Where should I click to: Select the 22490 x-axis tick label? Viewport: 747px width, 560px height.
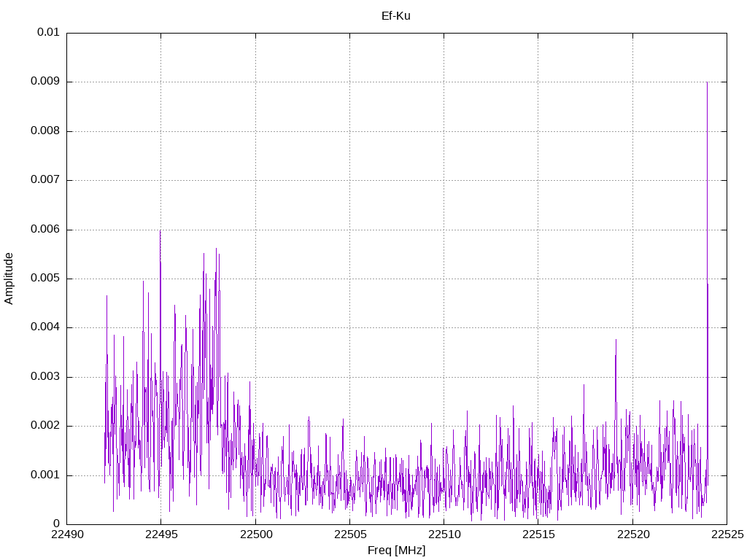click(66, 534)
